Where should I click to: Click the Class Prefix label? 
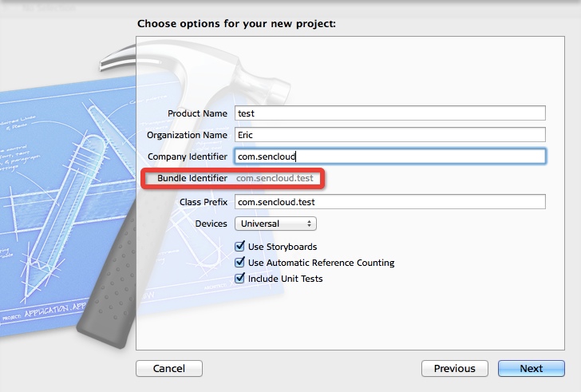(x=204, y=202)
